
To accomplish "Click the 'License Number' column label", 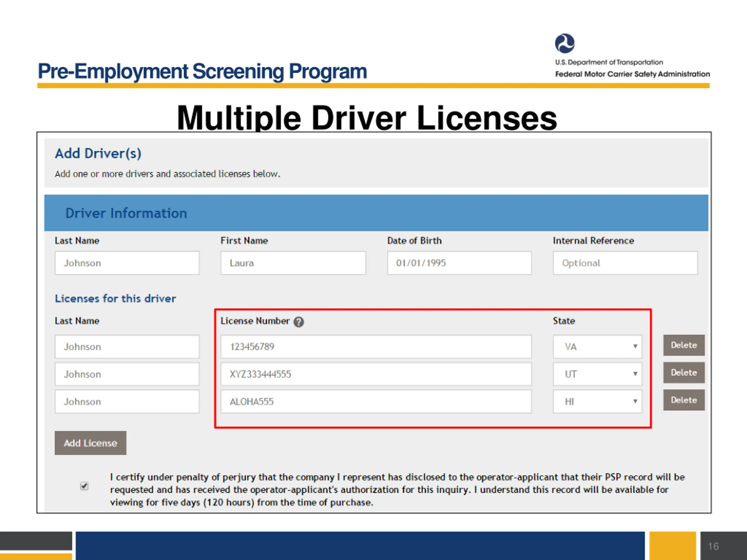I will (x=255, y=321).
